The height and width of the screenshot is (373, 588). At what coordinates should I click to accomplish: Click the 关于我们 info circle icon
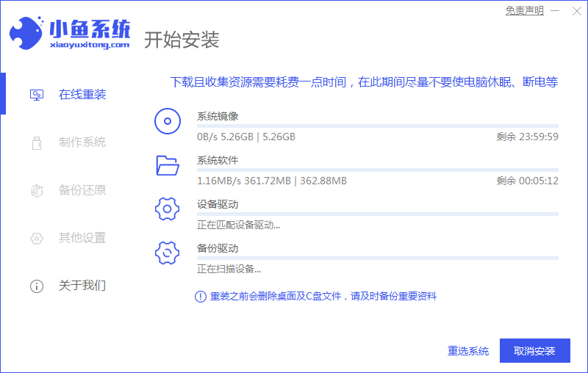tap(37, 286)
